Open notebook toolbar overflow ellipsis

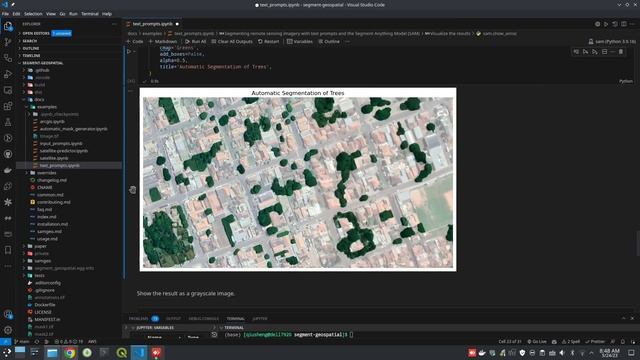click(x=347, y=41)
